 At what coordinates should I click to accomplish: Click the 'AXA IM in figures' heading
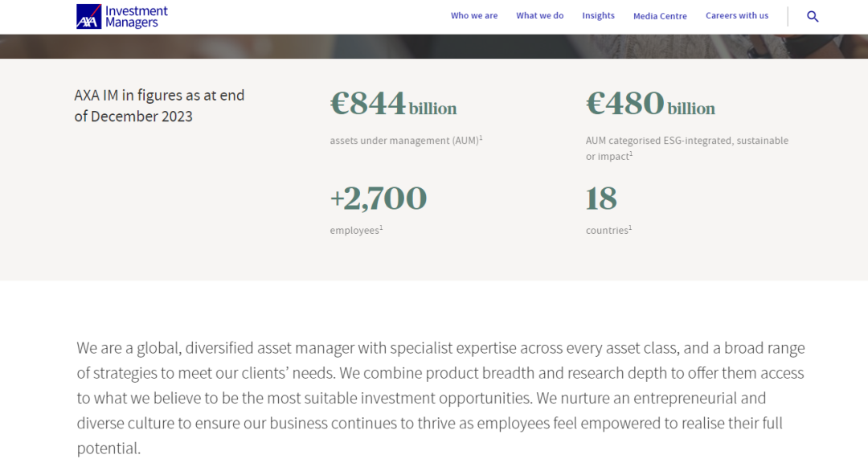pyautogui.click(x=159, y=106)
